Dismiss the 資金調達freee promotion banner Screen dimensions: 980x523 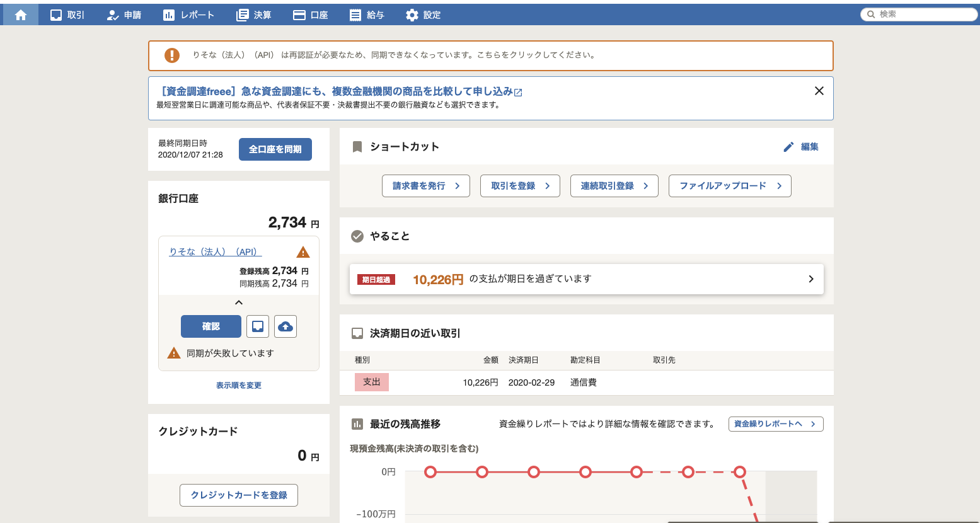[819, 91]
